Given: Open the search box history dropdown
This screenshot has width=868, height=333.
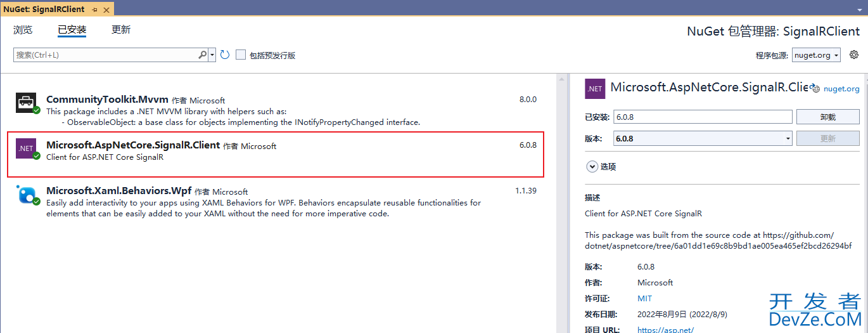Looking at the screenshot, I should 212,55.
